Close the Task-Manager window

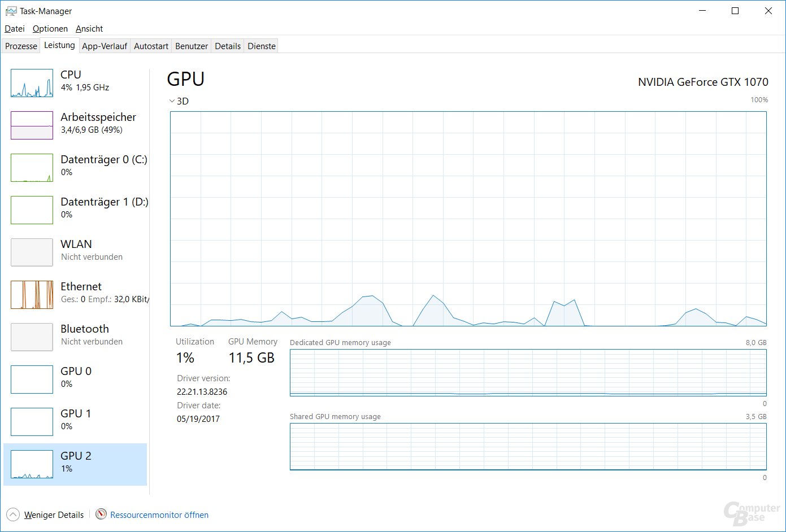[x=768, y=11]
